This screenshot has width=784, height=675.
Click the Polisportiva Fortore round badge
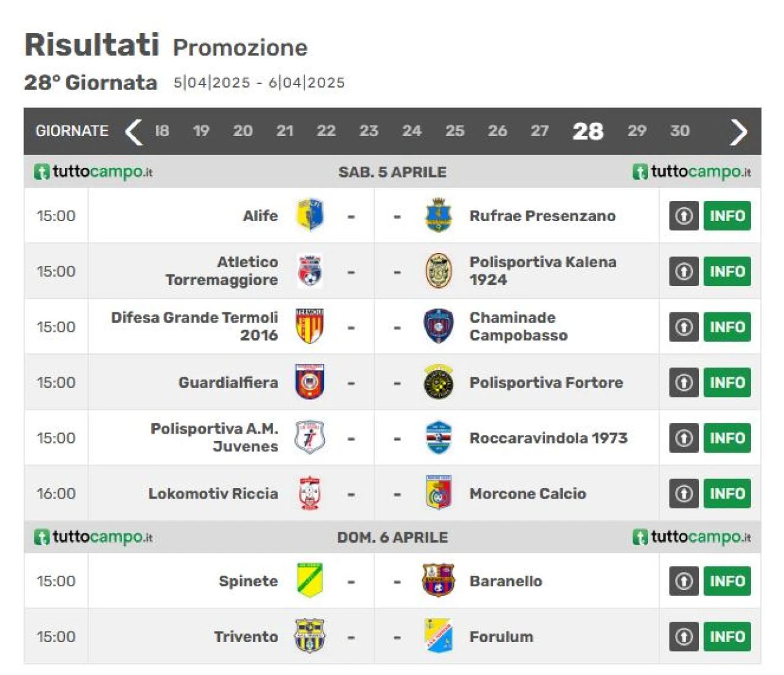[x=439, y=382]
